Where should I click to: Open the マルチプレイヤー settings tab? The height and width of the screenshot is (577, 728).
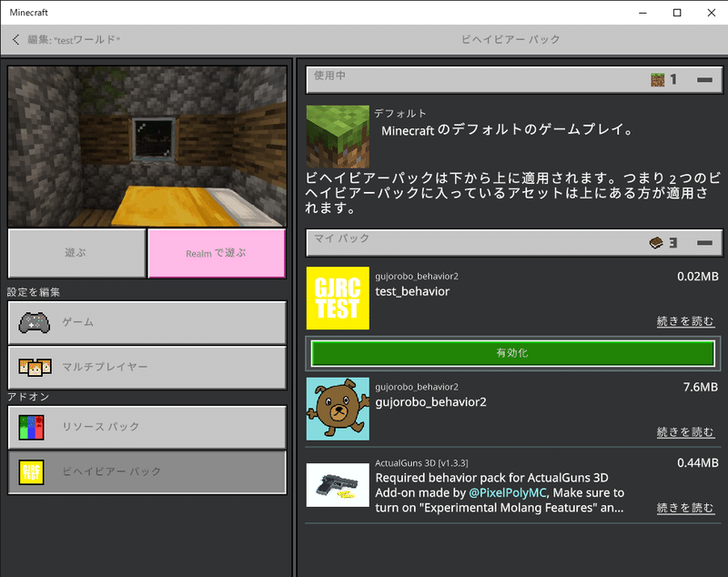(147, 368)
